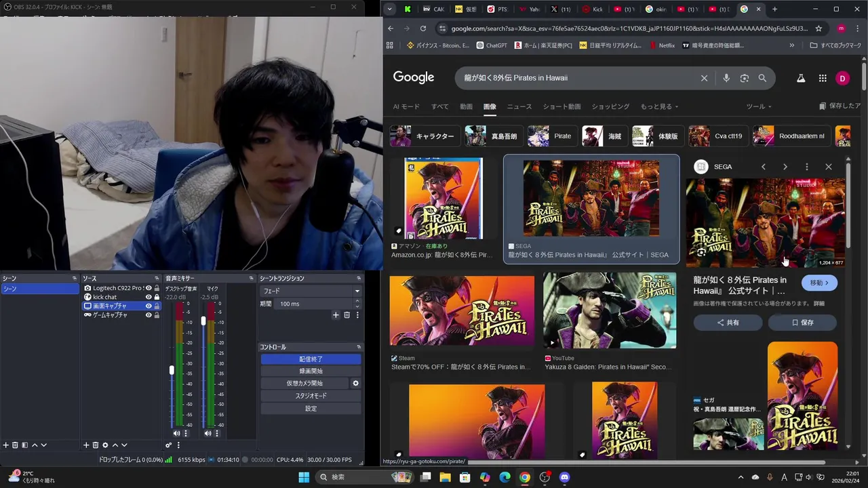Viewport: 868px width, 488px height.
Task: Delete the selected scene in OBS
Action: click(15, 445)
